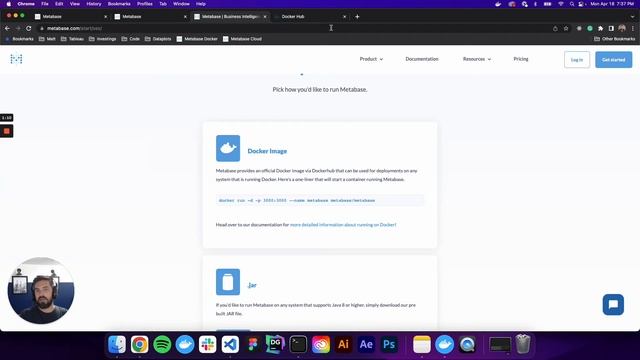The image size is (640, 360).
Task: Click the Log in button
Action: (577, 60)
